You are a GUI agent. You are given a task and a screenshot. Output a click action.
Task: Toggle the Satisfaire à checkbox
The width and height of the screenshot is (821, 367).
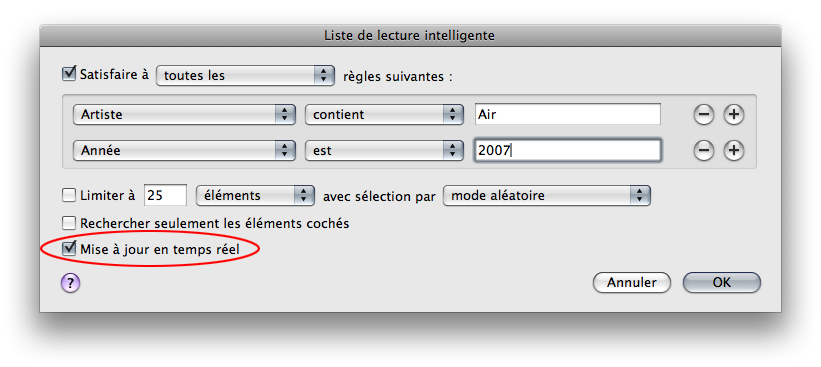click(x=69, y=73)
